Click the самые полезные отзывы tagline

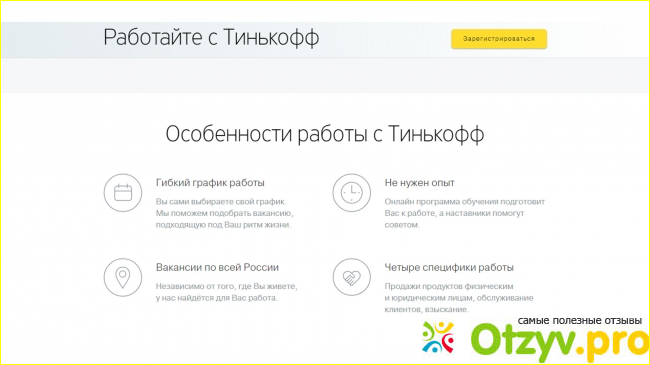pyautogui.click(x=580, y=321)
